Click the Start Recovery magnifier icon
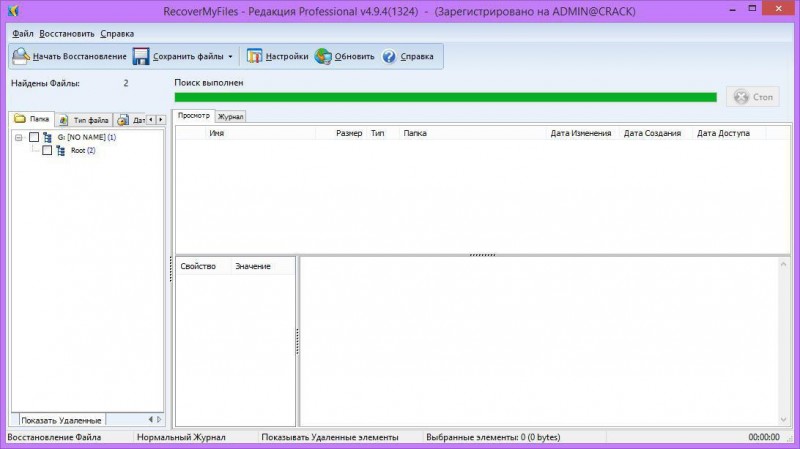 point(20,56)
